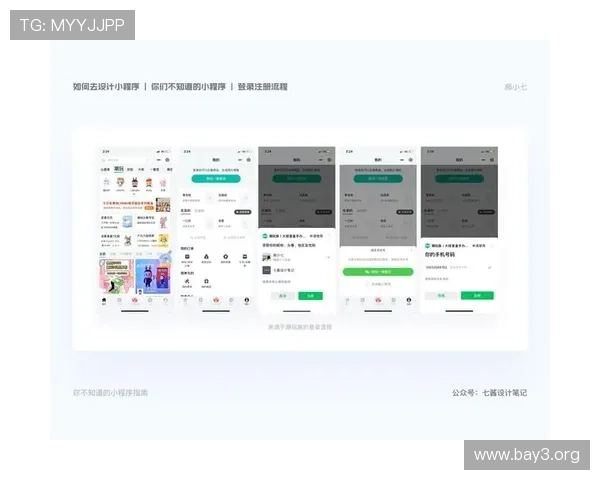Open capsule more-options icon on white profile screen

pyautogui.click(x=240, y=160)
